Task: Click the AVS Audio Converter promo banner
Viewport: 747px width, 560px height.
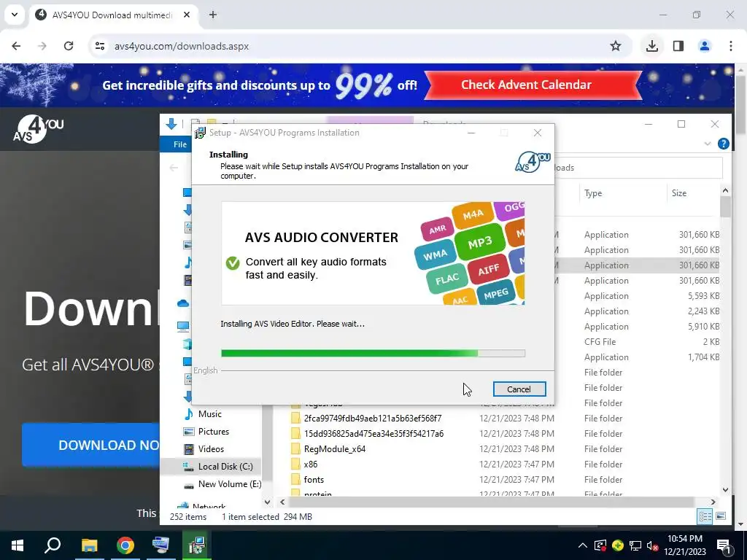Action: pos(373,253)
